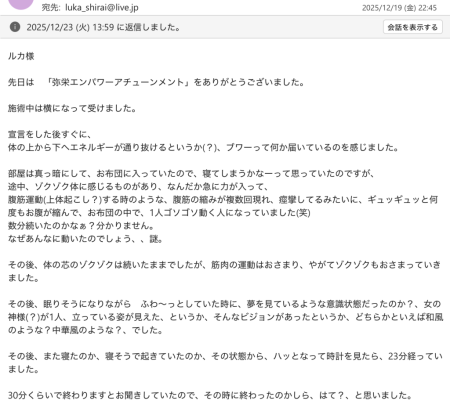Click the line starting 'その後、眠りそうになりながら'

coord(225,304)
